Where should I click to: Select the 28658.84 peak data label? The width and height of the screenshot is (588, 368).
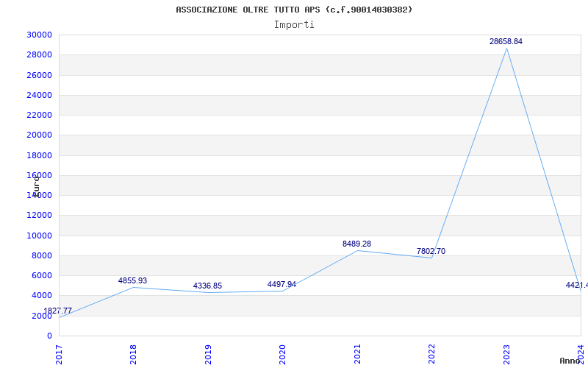(506, 41)
